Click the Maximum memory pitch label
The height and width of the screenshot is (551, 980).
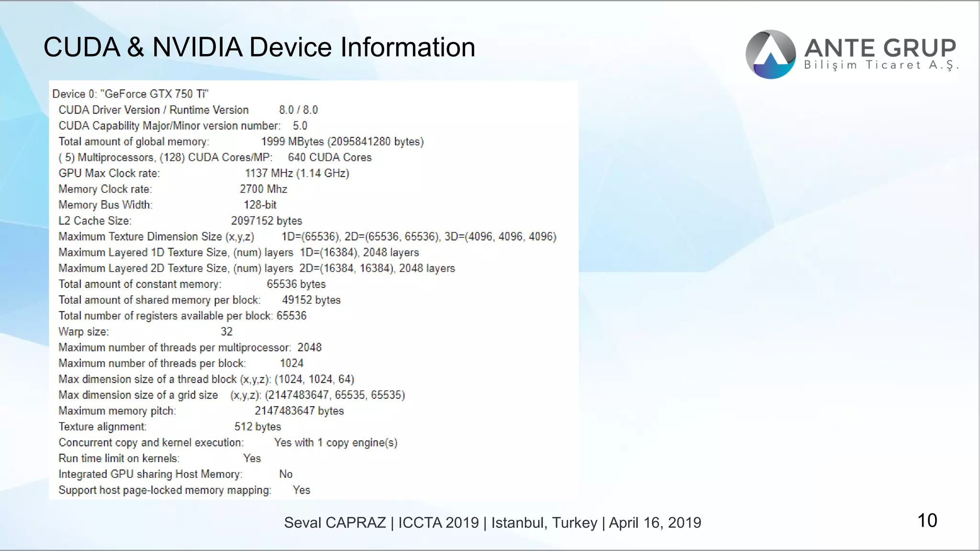(117, 411)
